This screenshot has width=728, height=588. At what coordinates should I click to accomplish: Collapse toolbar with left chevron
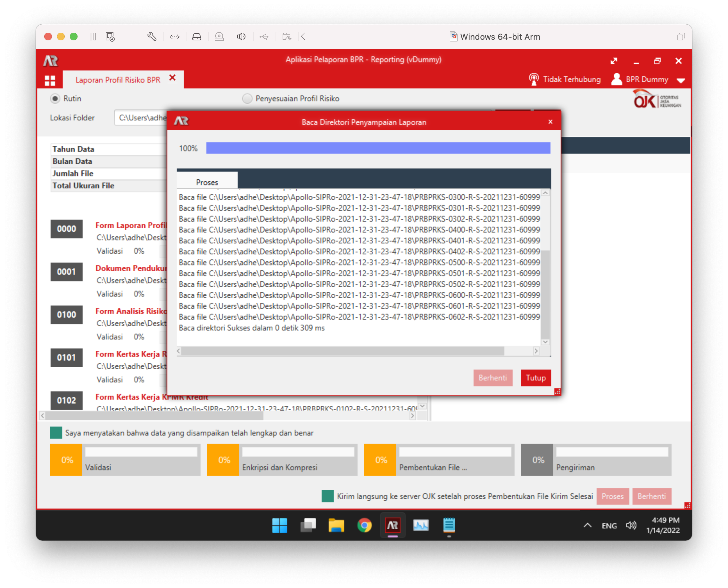pos(303,37)
